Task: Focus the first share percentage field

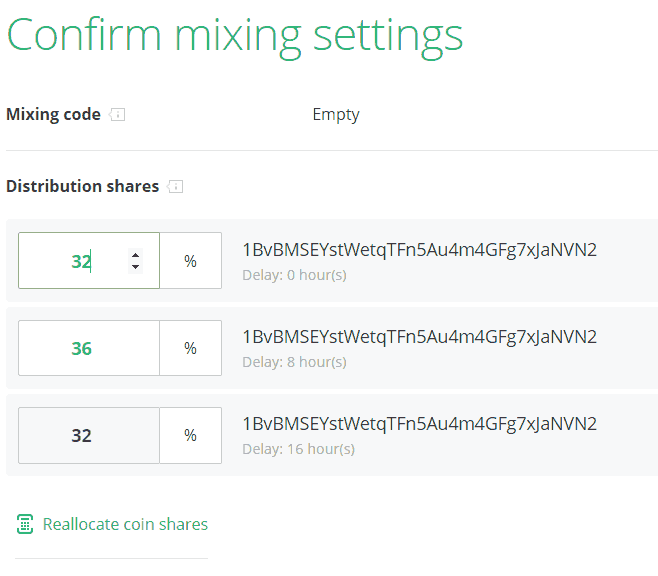Action: (x=75, y=261)
